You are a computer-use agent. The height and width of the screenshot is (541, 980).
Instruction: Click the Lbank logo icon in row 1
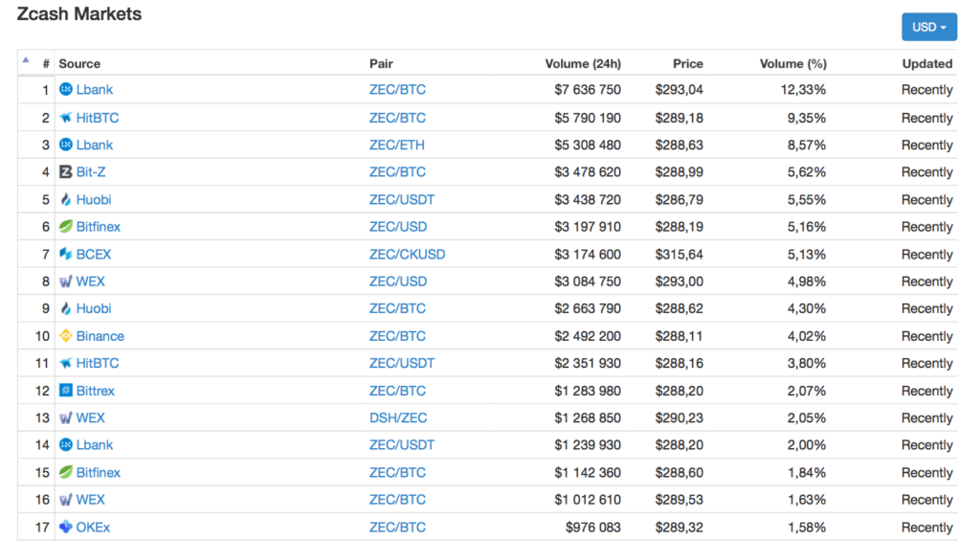pos(66,89)
